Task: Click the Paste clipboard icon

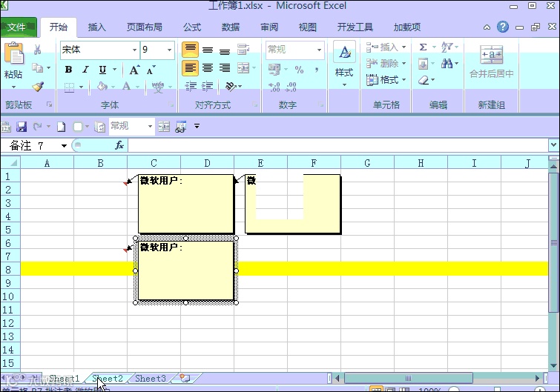Action: coord(13,53)
